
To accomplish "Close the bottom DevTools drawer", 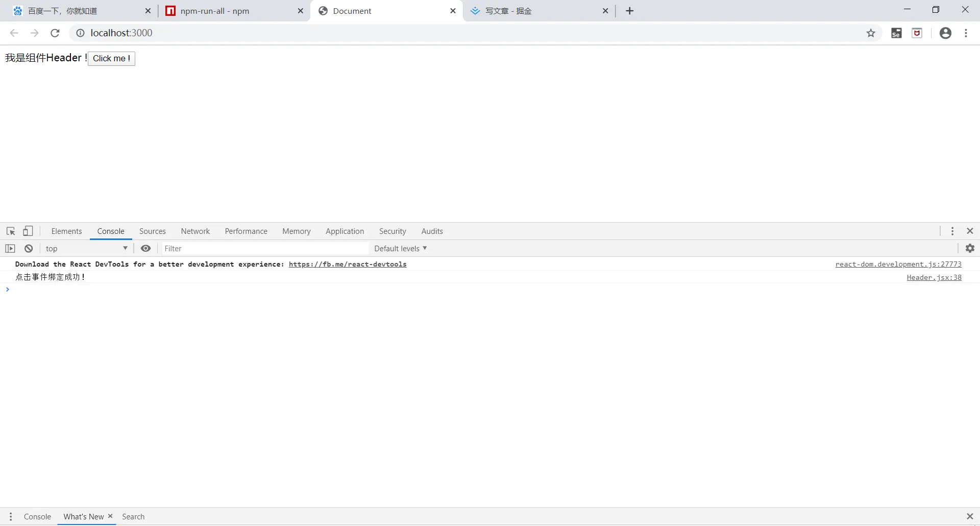I will click(970, 517).
